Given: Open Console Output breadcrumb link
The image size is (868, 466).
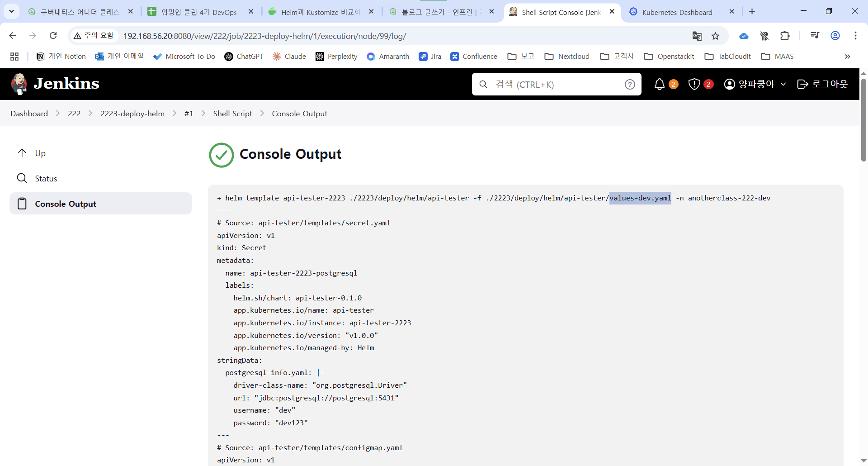Looking at the screenshot, I should pyautogui.click(x=300, y=114).
